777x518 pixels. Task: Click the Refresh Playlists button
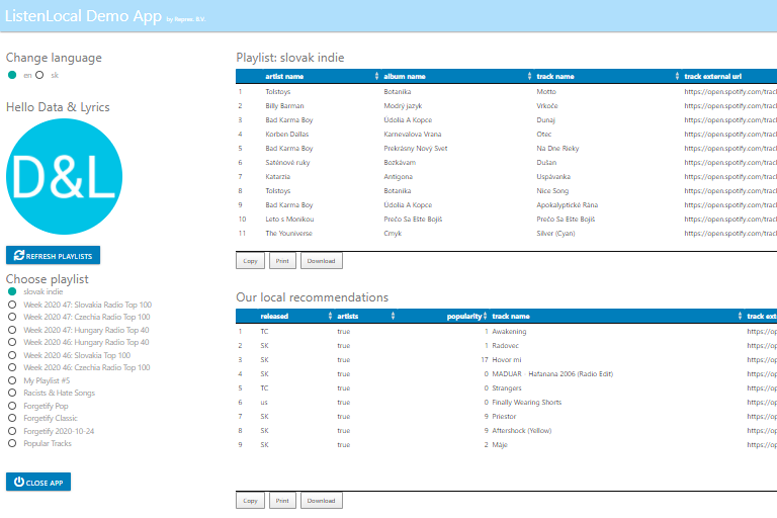tap(53, 256)
